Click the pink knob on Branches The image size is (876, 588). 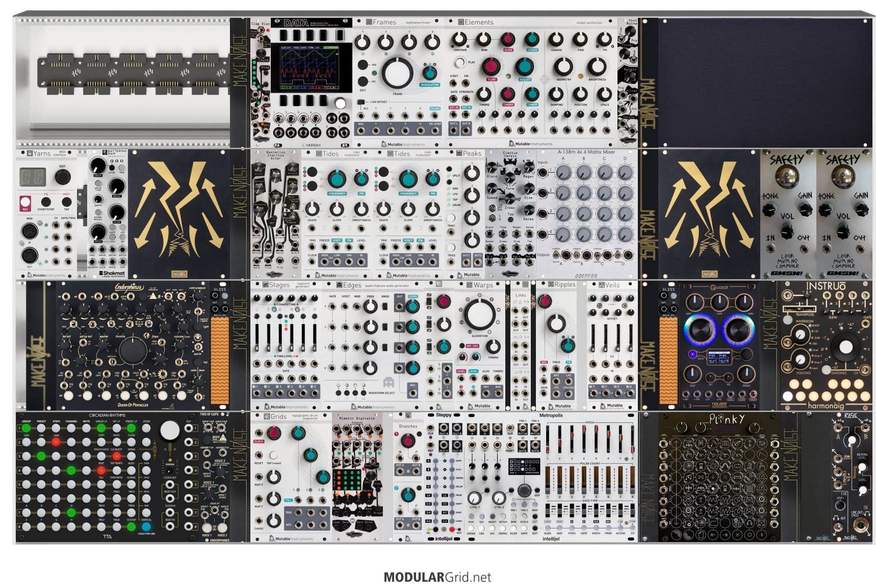pyautogui.click(x=408, y=440)
